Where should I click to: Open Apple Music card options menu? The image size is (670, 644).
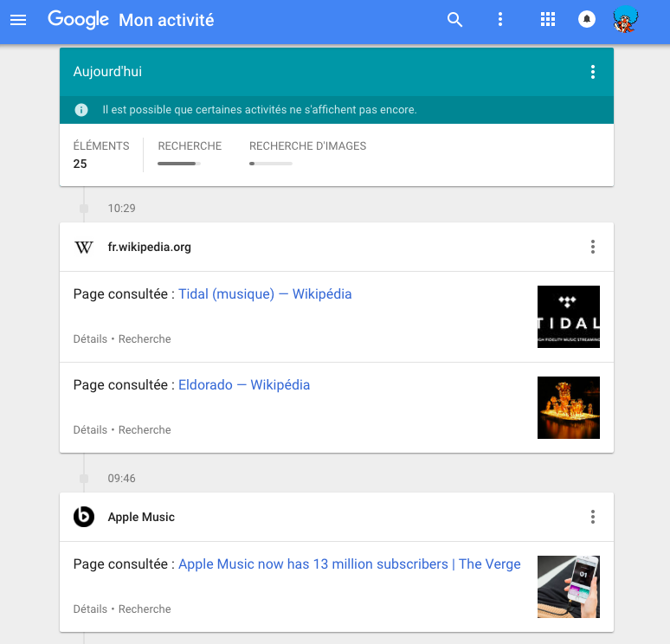pos(593,517)
